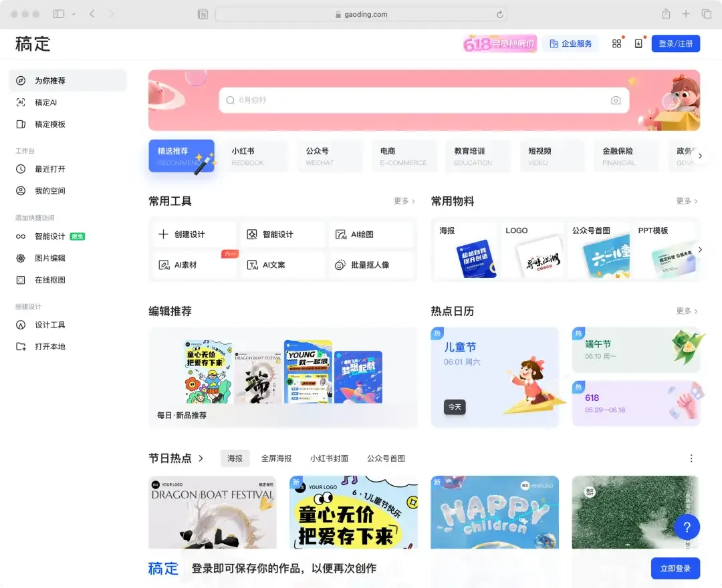Click the camera icon in the search bar
The width and height of the screenshot is (722, 588).
tap(615, 100)
